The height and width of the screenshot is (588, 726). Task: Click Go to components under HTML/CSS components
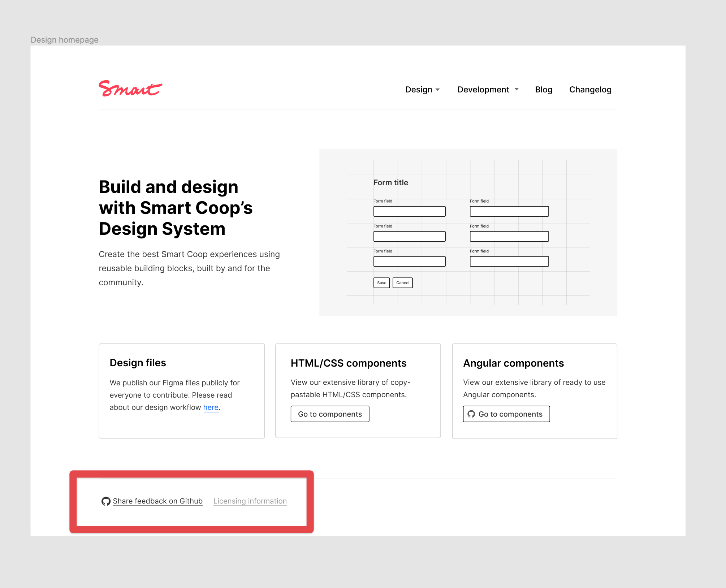click(330, 414)
